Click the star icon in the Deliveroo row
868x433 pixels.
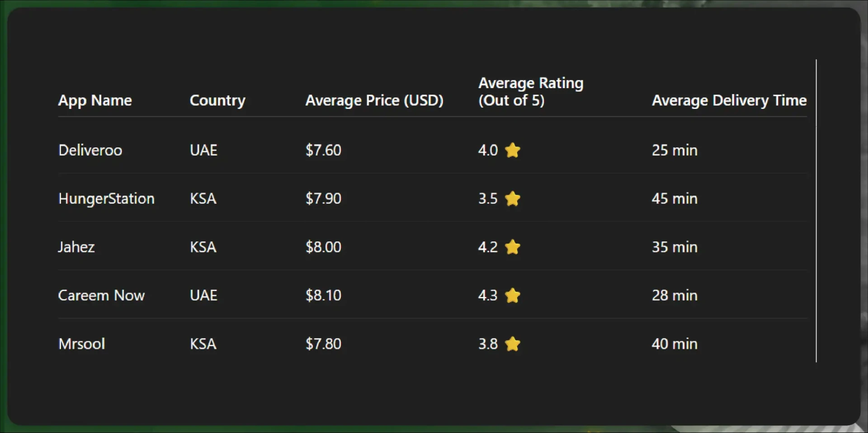513,150
